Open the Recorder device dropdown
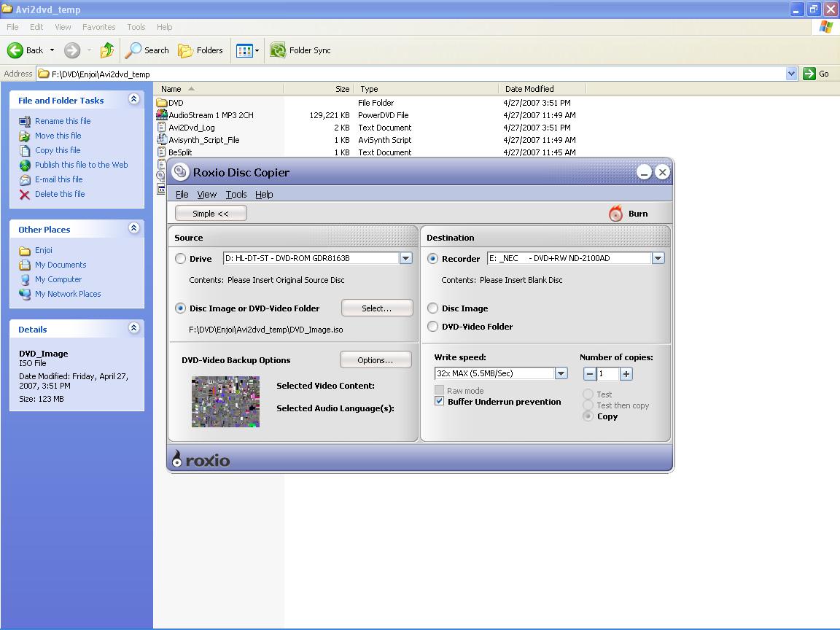This screenshot has height=630, width=840. click(x=658, y=258)
